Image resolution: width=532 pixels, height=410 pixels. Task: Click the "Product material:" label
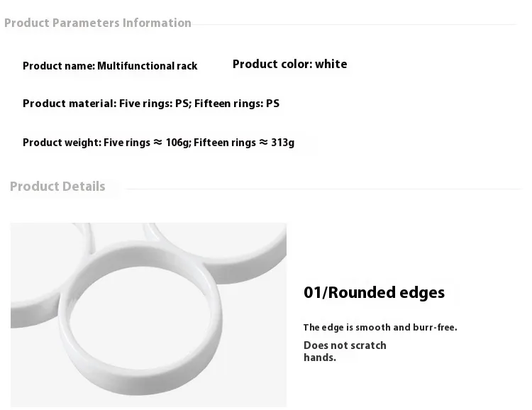coord(70,104)
